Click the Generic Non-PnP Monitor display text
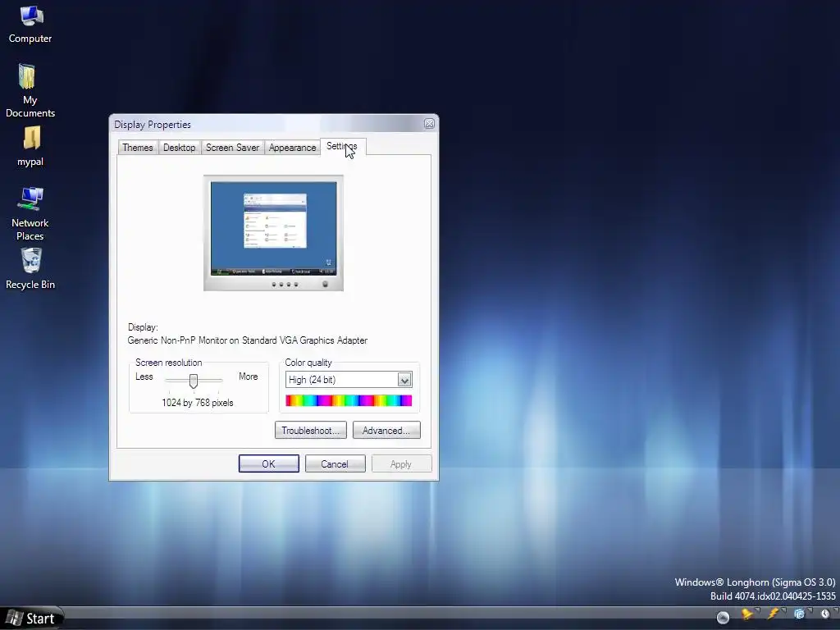This screenshot has width=840, height=630. (x=248, y=340)
